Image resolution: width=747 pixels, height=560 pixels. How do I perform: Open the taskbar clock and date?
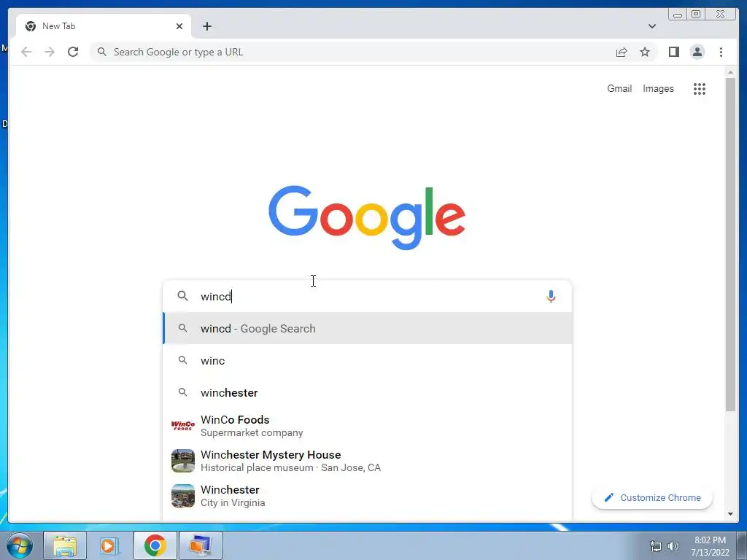click(710, 546)
